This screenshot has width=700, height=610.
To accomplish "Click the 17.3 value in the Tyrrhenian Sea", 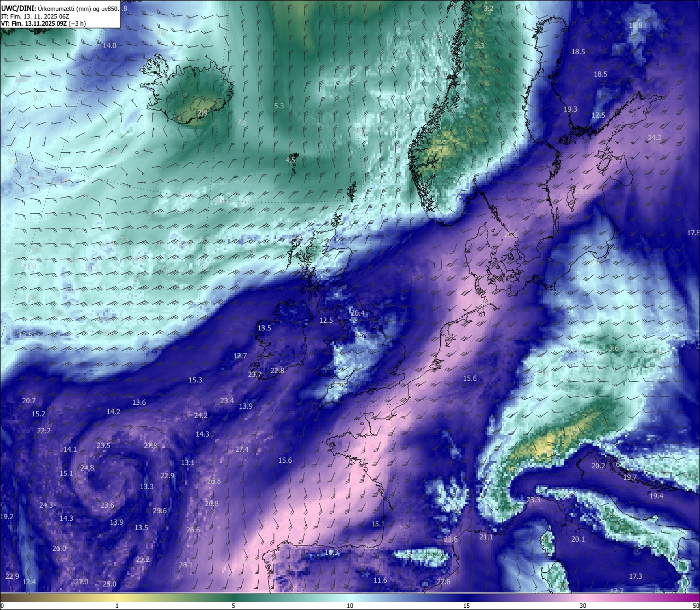I will coord(635,577).
